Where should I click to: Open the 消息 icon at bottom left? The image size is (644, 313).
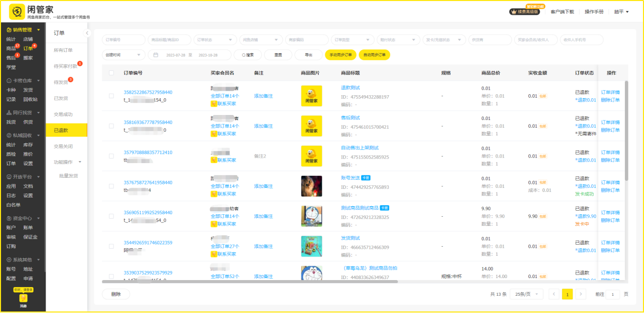pos(23,299)
